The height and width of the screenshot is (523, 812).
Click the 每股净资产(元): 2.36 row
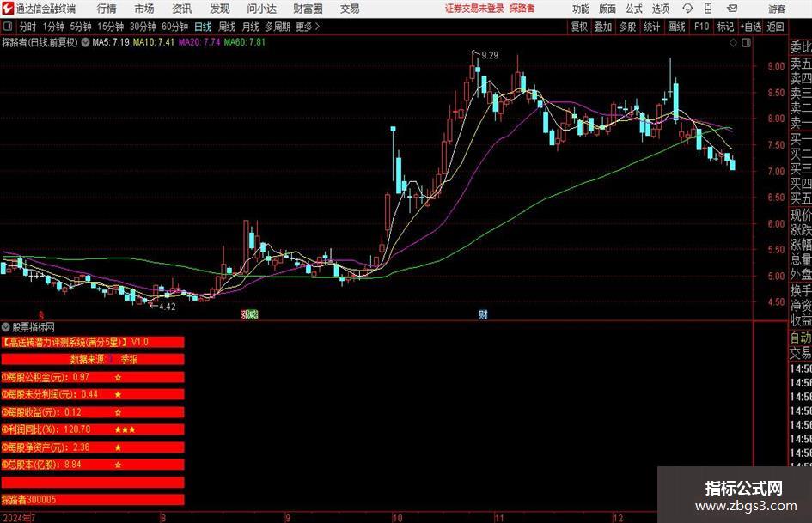[x=93, y=447]
